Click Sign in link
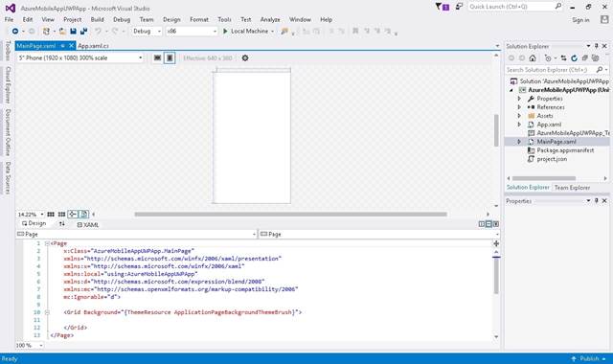Screen dimensions: 613x364 [580, 20]
